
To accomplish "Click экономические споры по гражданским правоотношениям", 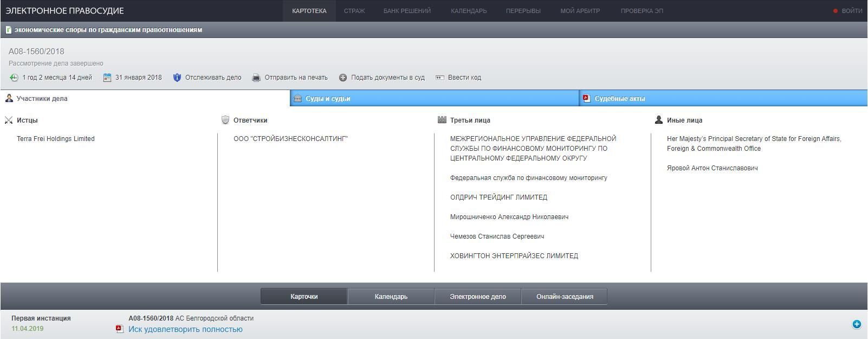I will [x=108, y=30].
